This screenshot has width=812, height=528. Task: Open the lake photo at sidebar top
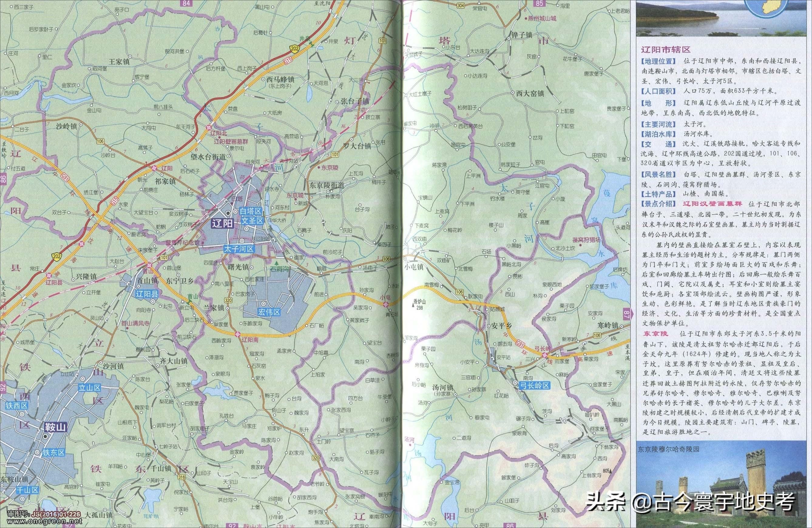pyautogui.click(x=722, y=18)
